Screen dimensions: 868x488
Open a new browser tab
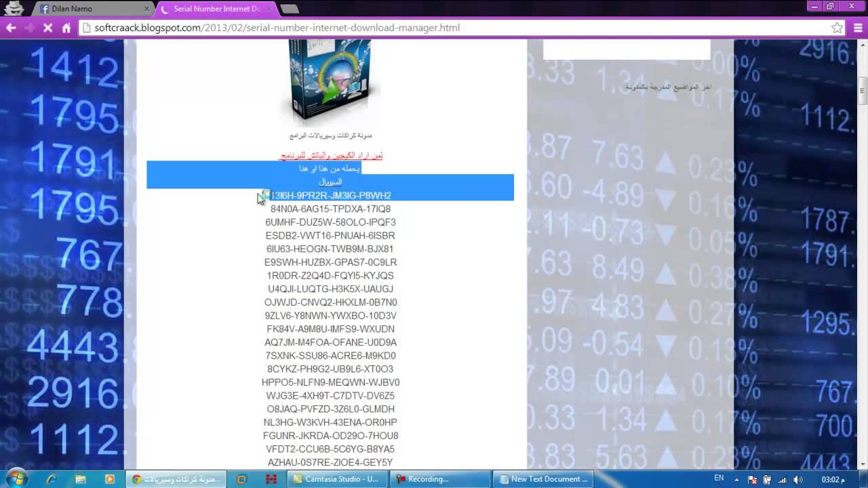[290, 9]
